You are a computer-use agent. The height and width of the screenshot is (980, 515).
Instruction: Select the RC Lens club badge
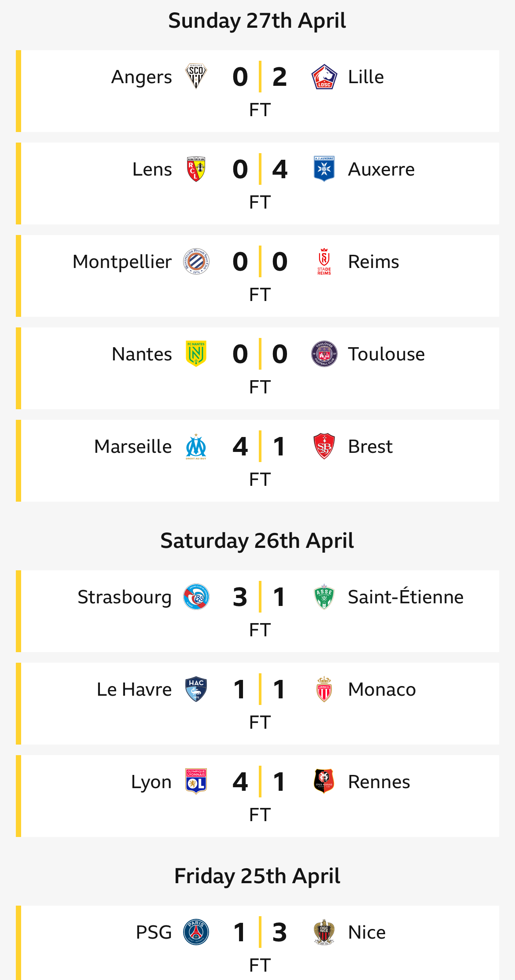pos(196,169)
